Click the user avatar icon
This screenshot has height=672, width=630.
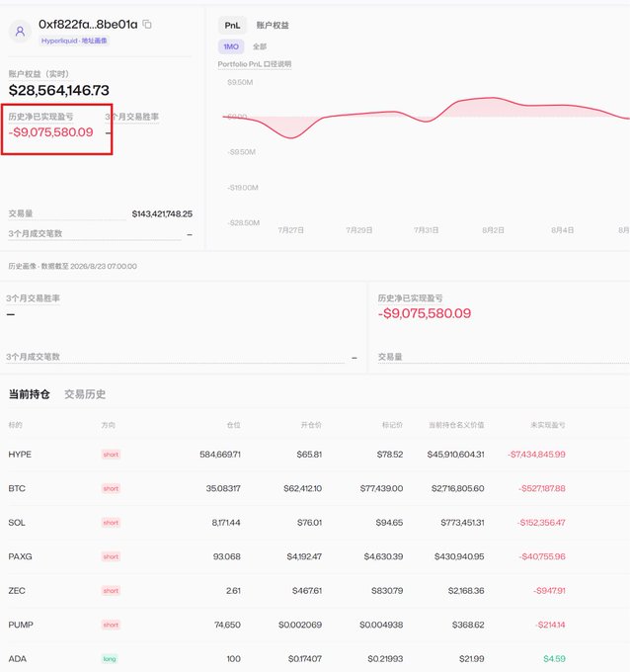pyautogui.click(x=20, y=32)
